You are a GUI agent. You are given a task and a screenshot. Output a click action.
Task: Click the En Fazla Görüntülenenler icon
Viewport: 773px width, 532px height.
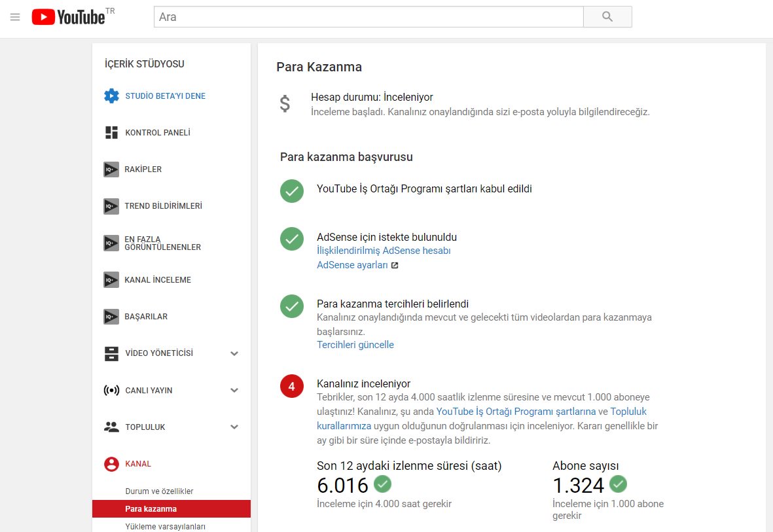click(111, 243)
